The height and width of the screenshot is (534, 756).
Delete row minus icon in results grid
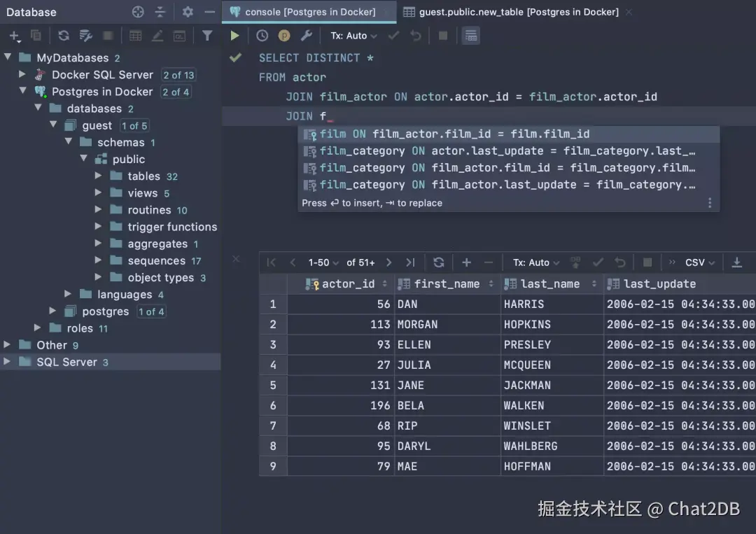(489, 262)
